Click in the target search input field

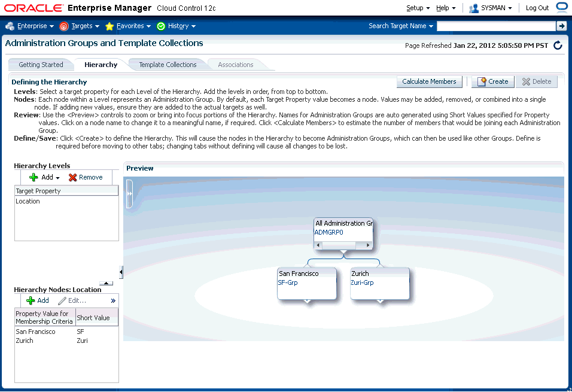pyautogui.click(x=496, y=26)
